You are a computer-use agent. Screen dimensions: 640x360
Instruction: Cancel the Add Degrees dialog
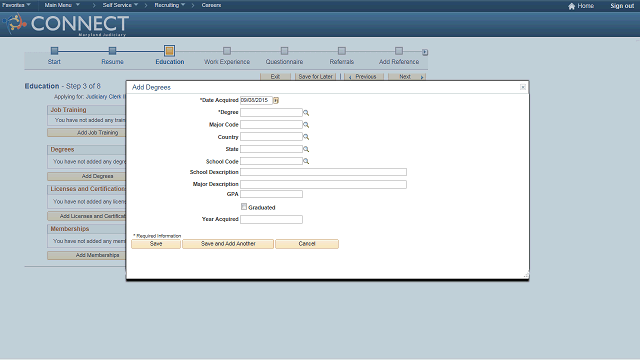click(307, 244)
